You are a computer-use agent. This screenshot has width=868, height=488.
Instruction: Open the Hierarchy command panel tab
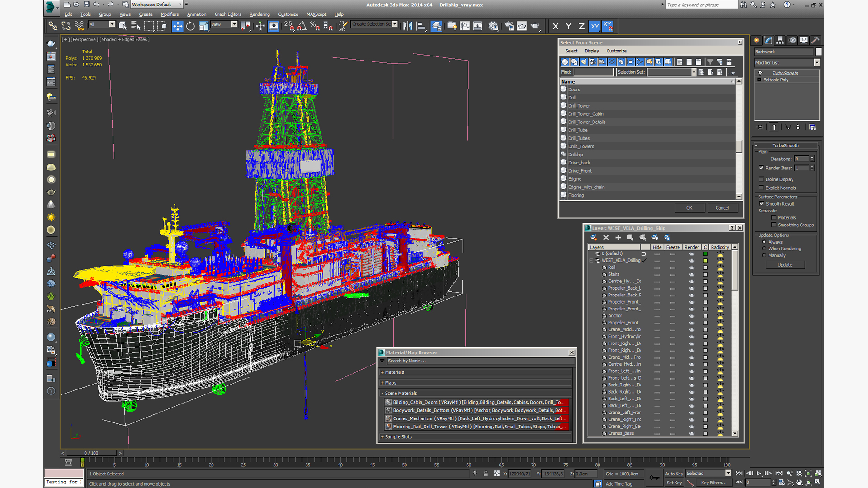pos(780,40)
